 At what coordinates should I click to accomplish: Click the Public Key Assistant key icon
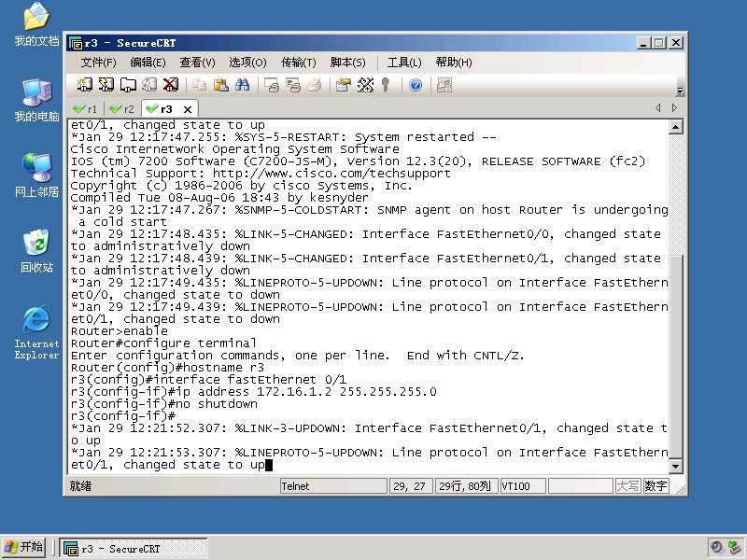pyautogui.click(x=386, y=85)
